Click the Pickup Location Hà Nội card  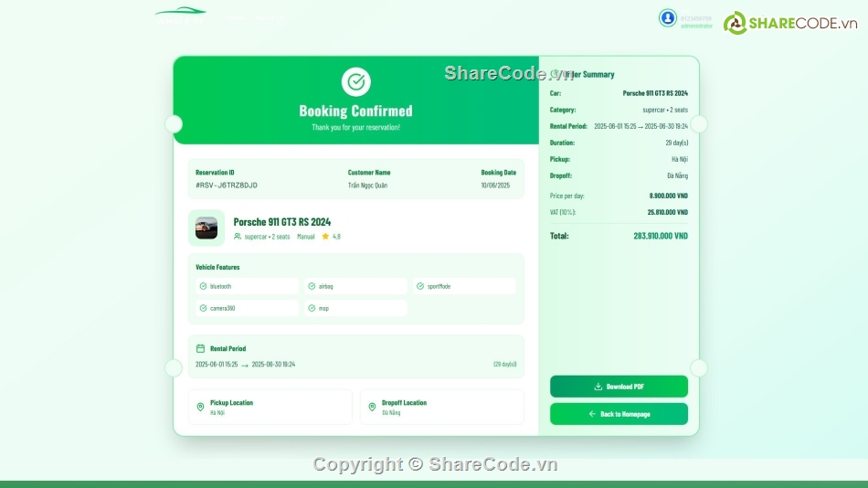pyautogui.click(x=270, y=408)
